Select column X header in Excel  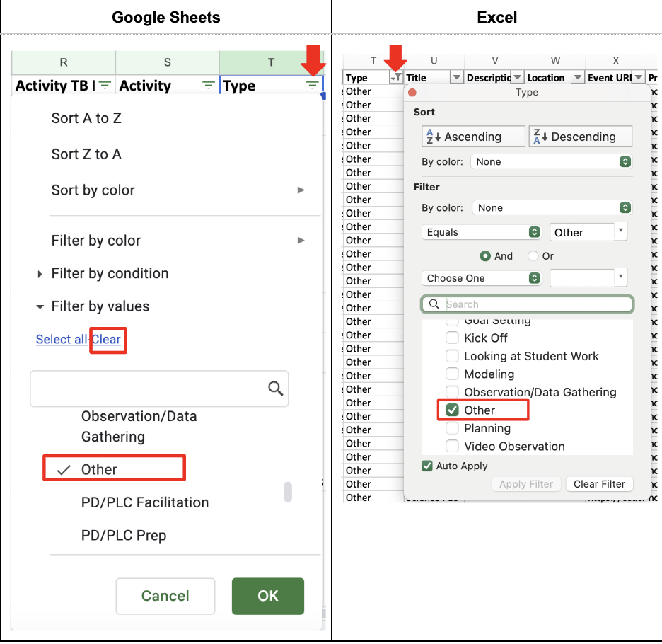pos(615,61)
